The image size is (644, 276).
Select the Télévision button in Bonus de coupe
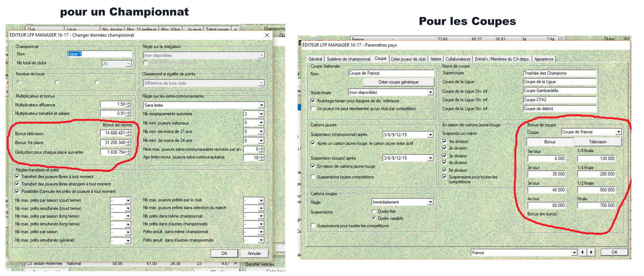(598, 142)
